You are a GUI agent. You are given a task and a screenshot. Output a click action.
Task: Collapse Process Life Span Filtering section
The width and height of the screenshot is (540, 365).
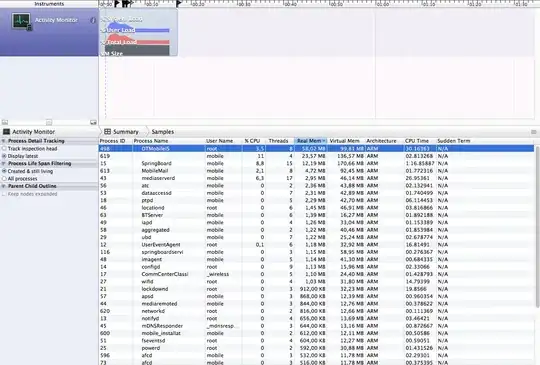tap(3, 164)
